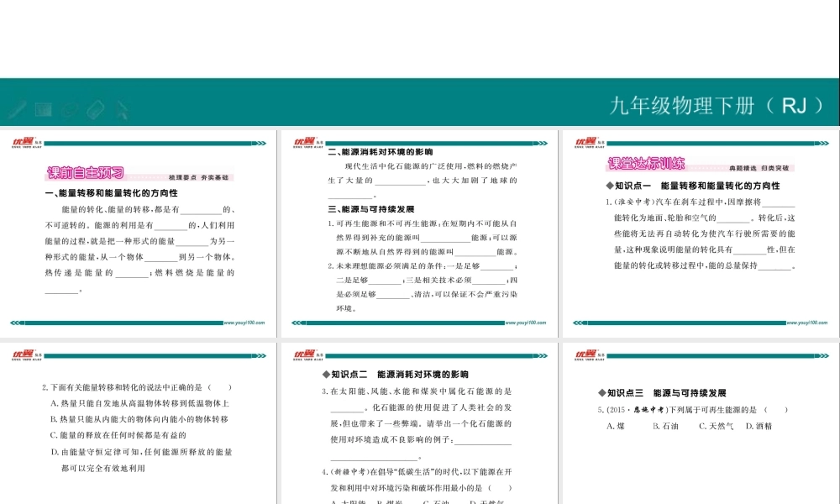Choose answer option D. 酒精
Screen dimensions: 840x504
758,426
